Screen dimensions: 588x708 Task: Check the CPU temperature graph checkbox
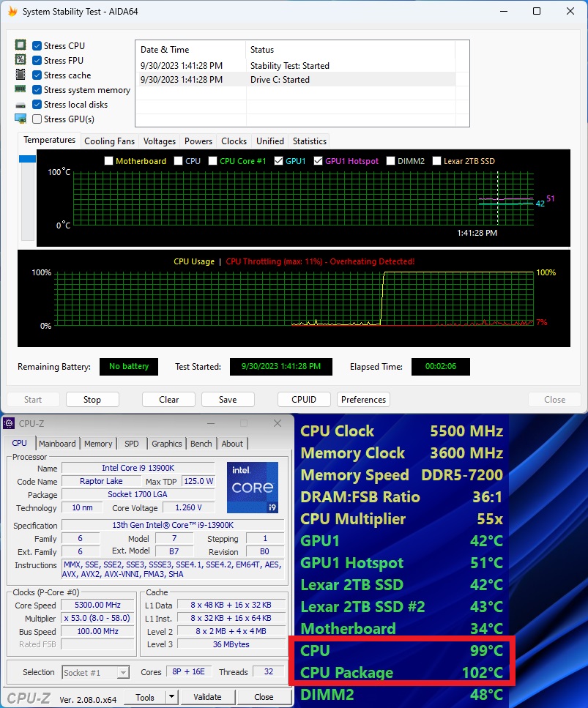(x=178, y=161)
